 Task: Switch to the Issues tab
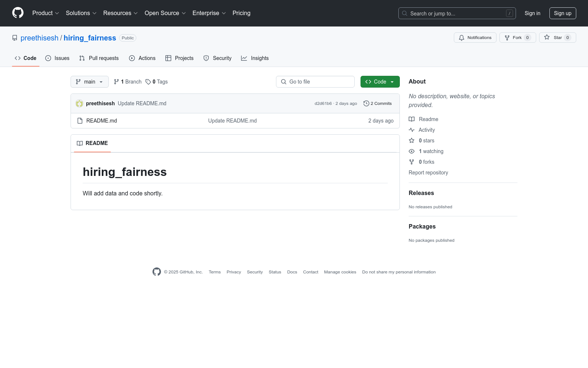pos(57,58)
